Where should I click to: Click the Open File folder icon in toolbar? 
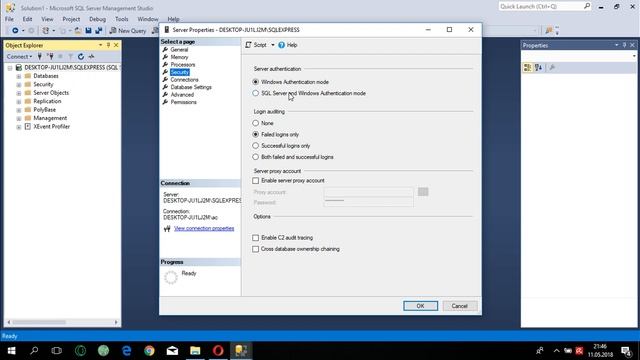(x=78, y=31)
